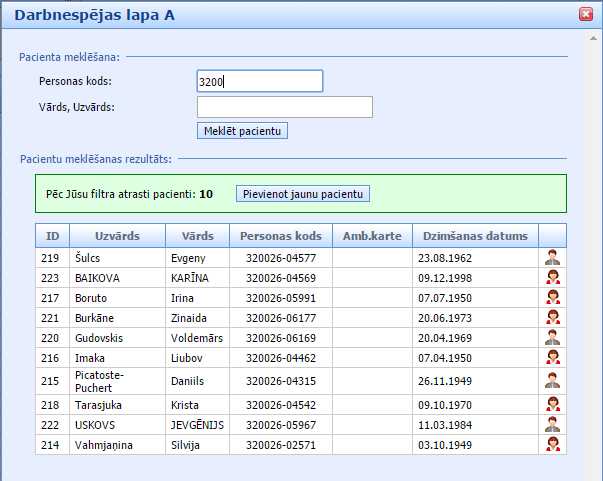Click the patient icon for Šulcs Evgeny
The image size is (603, 481).
[552, 258]
